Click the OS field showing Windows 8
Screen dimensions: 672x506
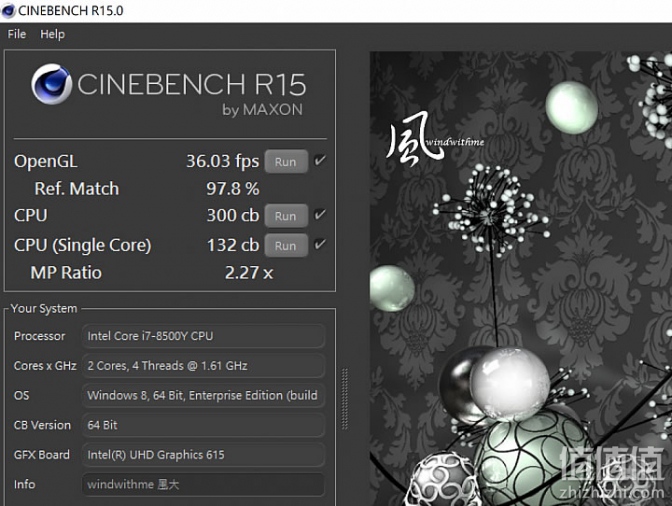click(x=203, y=395)
